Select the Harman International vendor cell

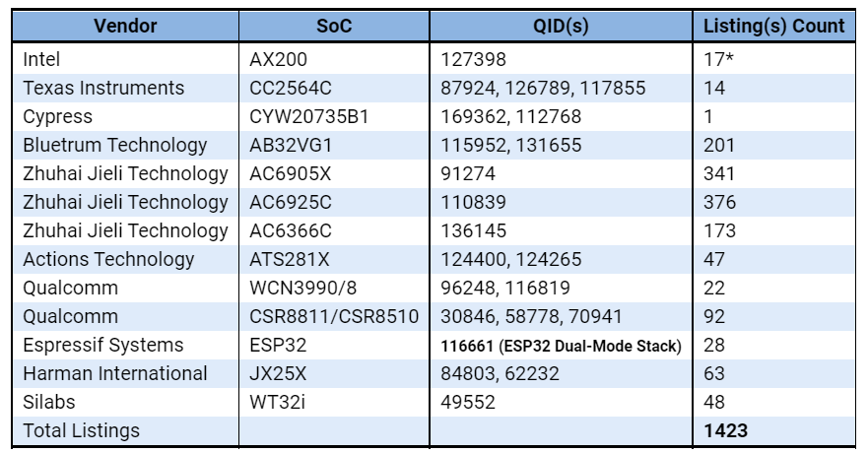[115, 373]
